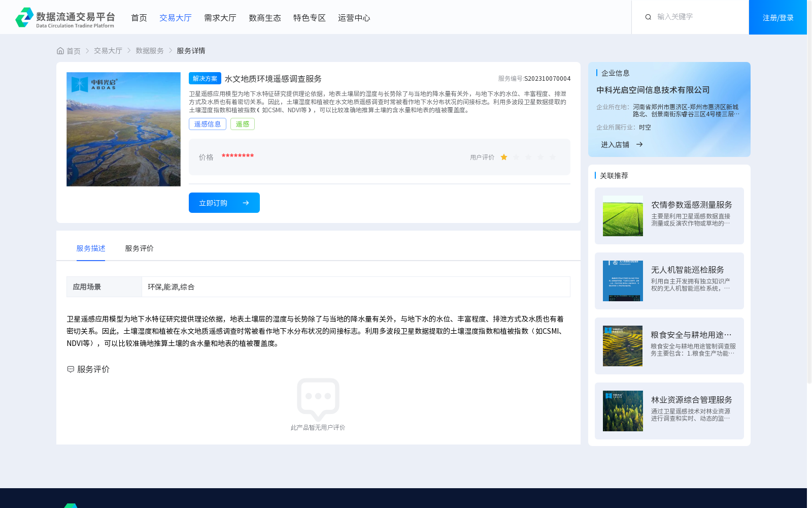This screenshot has height=508, width=812.
Task: Click company name 中科光启空间信息技术有限公司
Action: [653, 90]
